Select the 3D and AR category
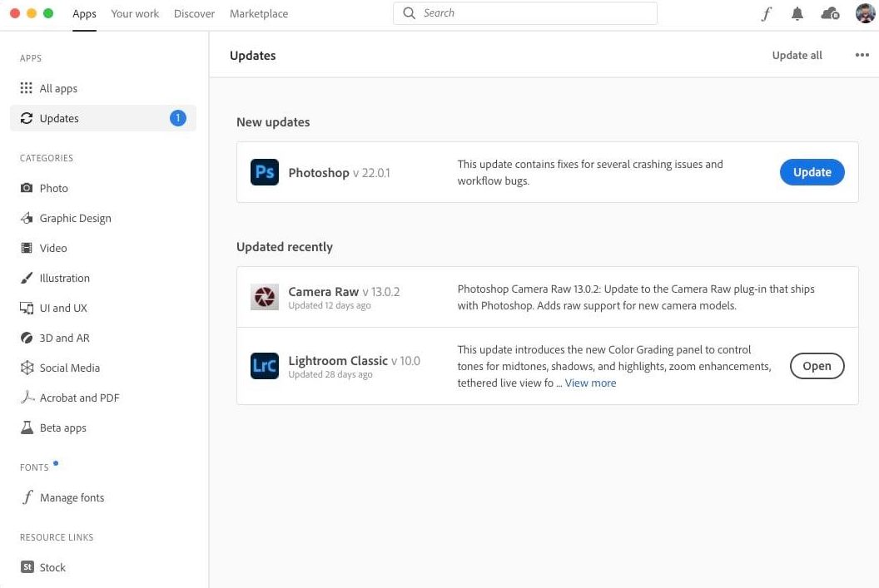The height and width of the screenshot is (588, 879). pyautogui.click(x=64, y=338)
